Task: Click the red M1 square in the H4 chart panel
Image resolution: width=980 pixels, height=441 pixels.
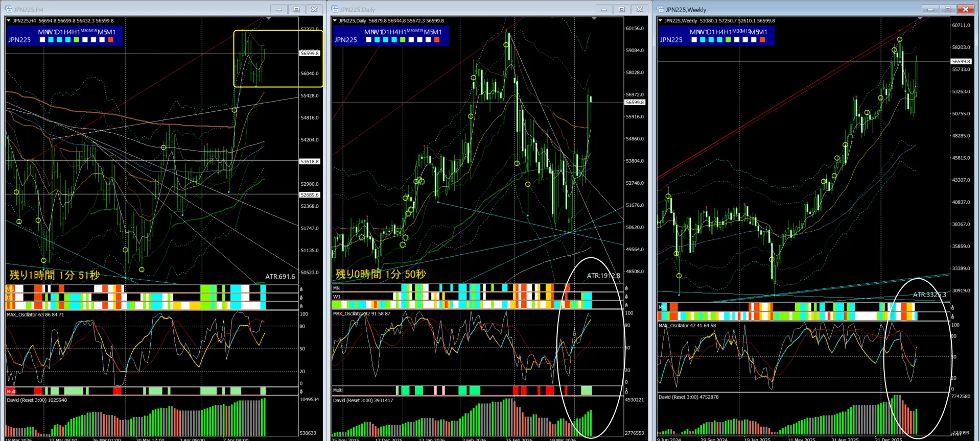Action: pyautogui.click(x=110, y=40)
